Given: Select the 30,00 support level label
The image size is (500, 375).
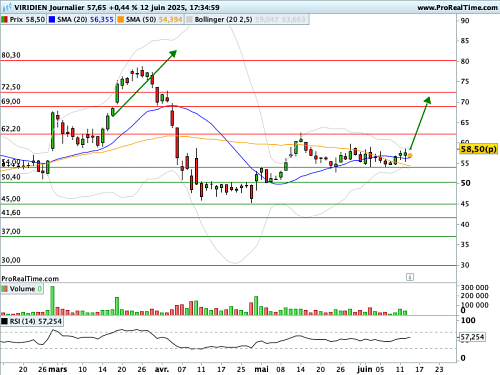Looking at the screenshot, I should point(11,260).
